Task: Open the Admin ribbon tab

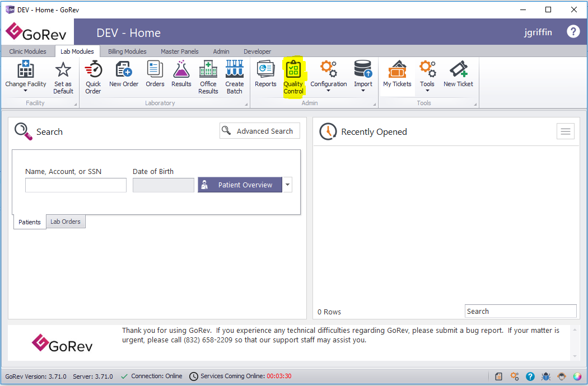Action: point(221,51)
